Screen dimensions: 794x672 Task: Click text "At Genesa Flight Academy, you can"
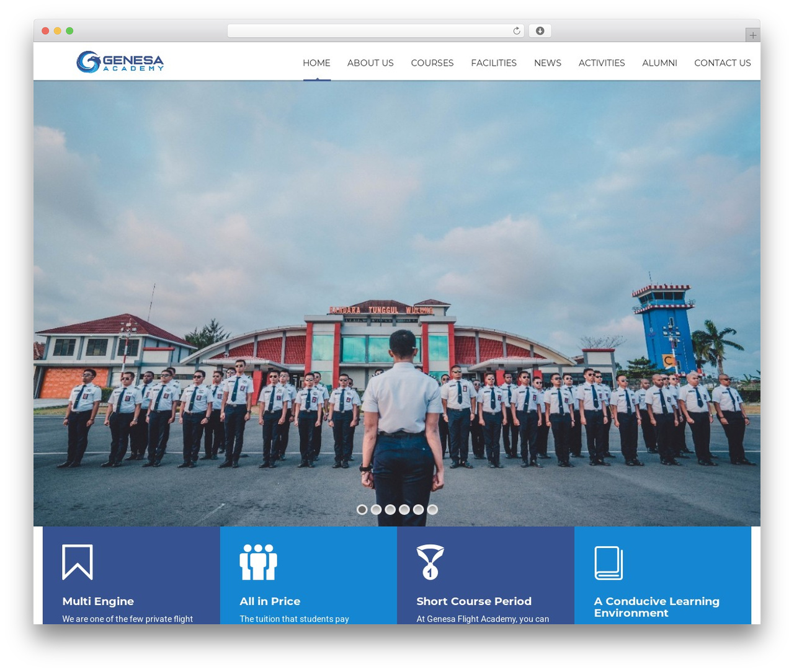click(x=483, y=619)
